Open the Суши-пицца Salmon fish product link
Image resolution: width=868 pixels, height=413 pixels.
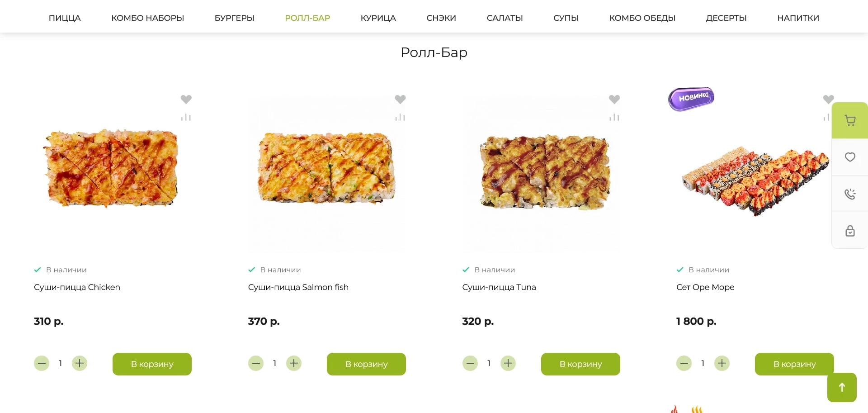pyautogui.click(x=298, y=287)
